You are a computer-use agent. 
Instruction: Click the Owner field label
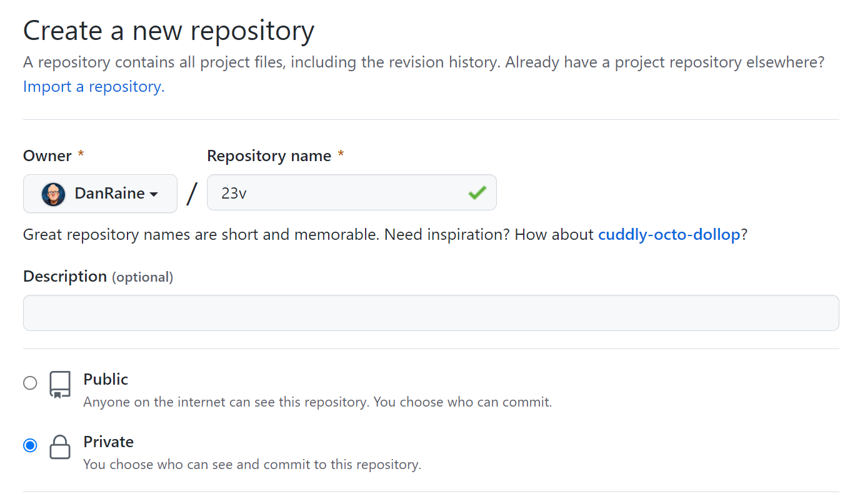pos(47,156)
